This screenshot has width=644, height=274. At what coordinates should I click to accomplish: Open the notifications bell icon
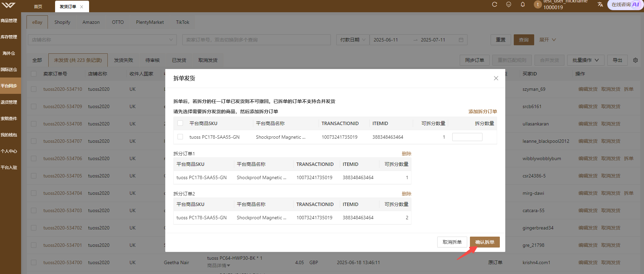(x=523, y=4)
